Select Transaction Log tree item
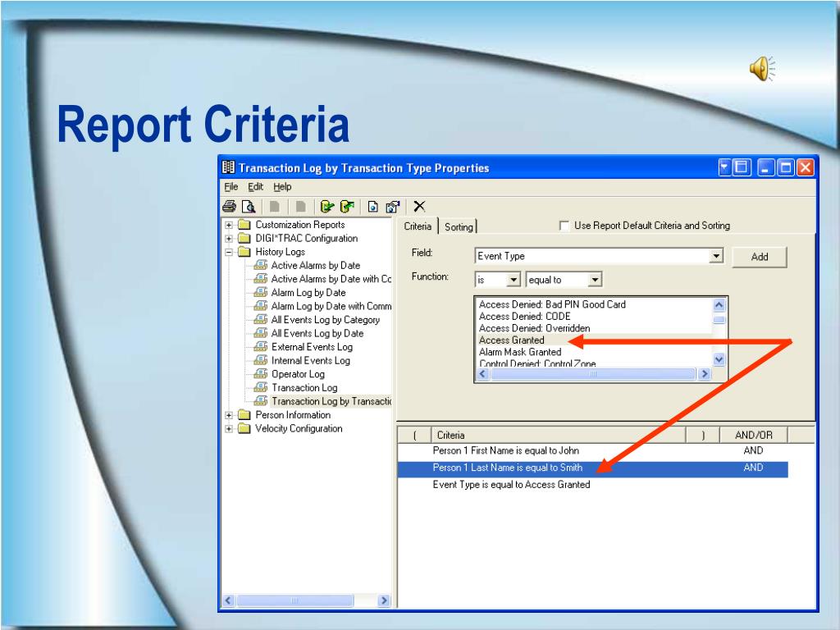Viewport: 840px width, 630px height. (304, 388)
